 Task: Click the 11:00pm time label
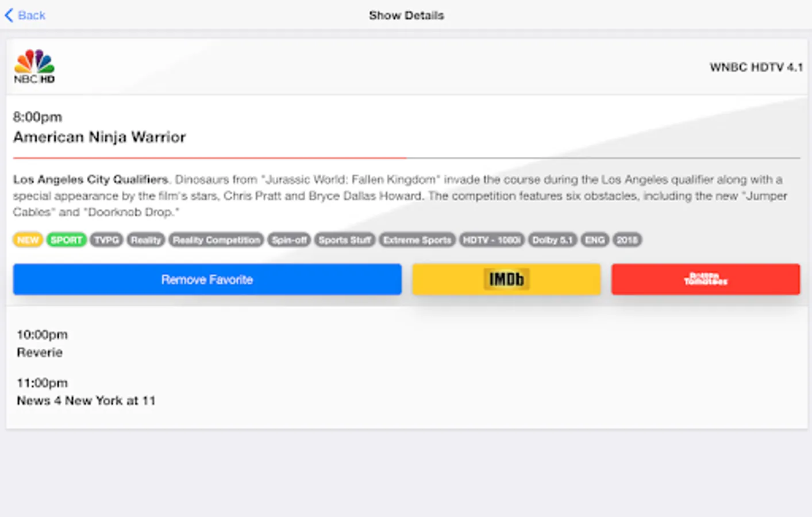42,383
